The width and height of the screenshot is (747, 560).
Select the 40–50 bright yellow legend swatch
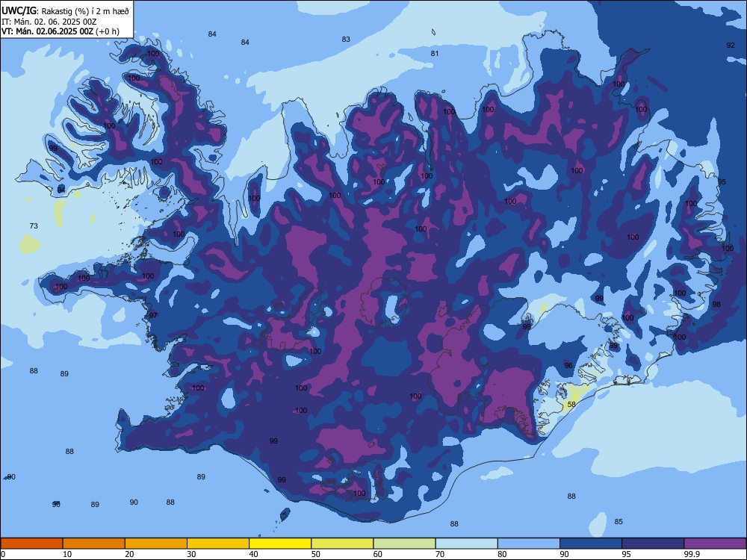click(280, 544)
